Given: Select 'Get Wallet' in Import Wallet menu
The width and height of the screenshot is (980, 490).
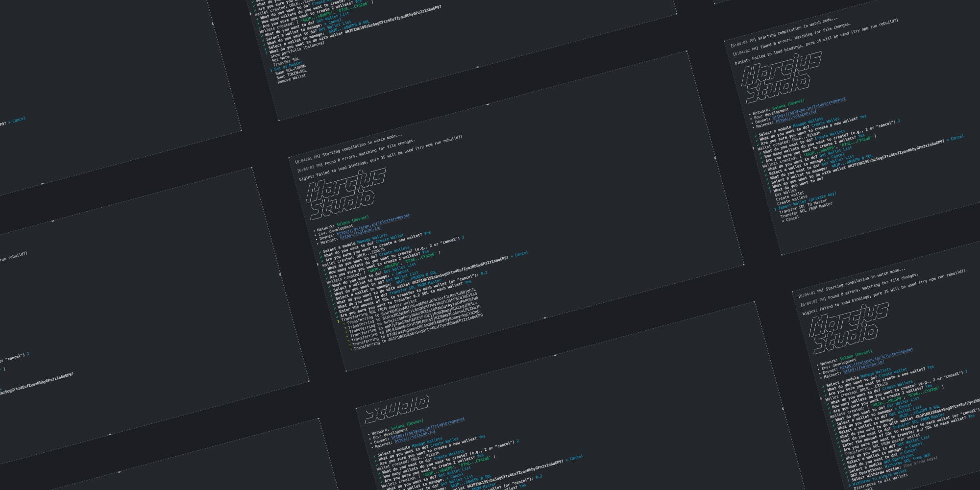Looking at the screenshot, I should point(785,193).
